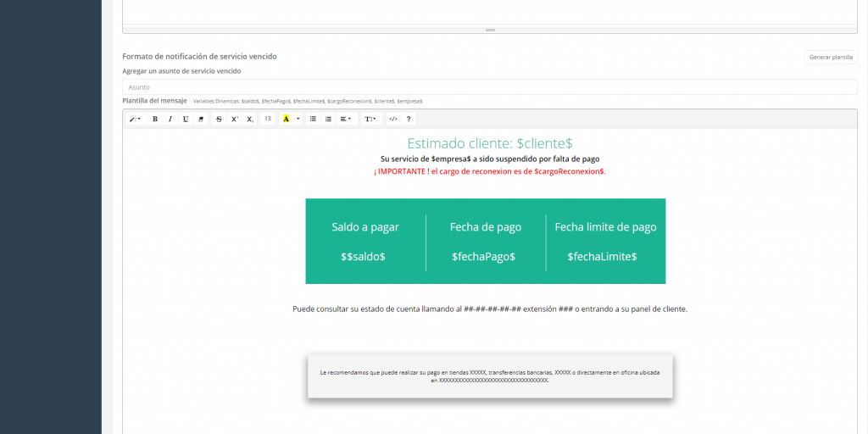Apply the yellow highlight text color
This screenshot has width=868, height=434.
(x=287, y=119)
